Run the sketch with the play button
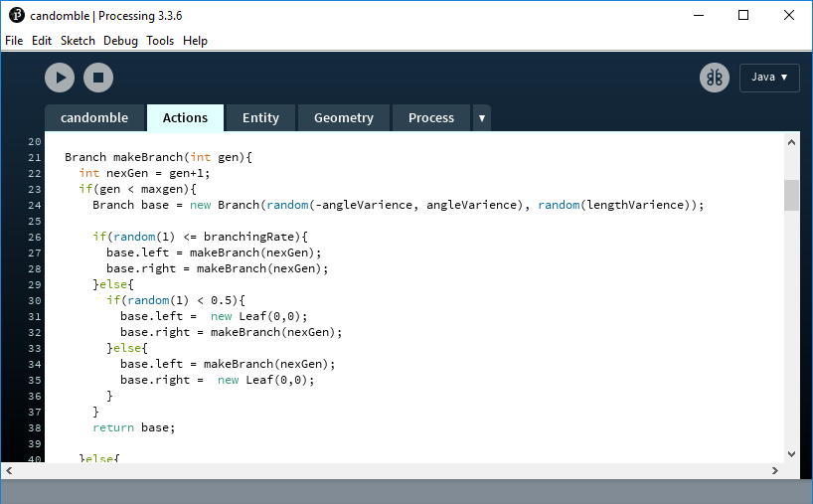 (x=60, y=78)
